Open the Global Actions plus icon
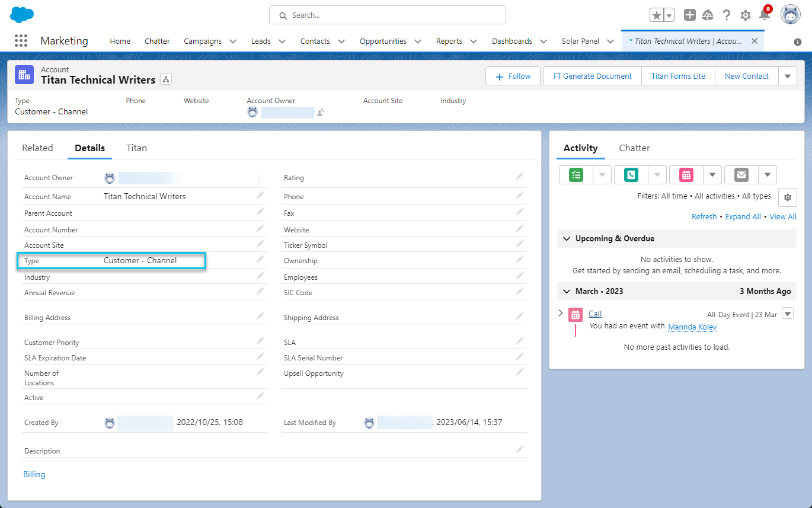Viewport: 812px width, 508px height. click(x=689, y=15)
